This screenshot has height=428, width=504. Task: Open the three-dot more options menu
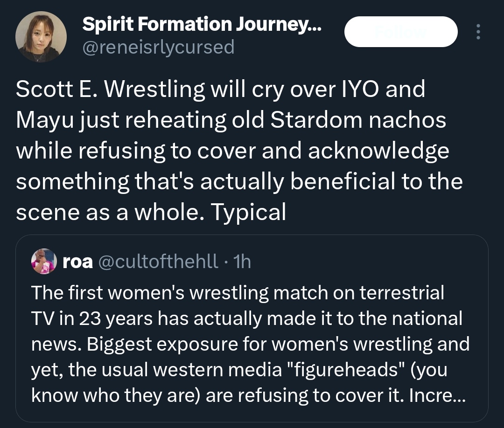477,32
